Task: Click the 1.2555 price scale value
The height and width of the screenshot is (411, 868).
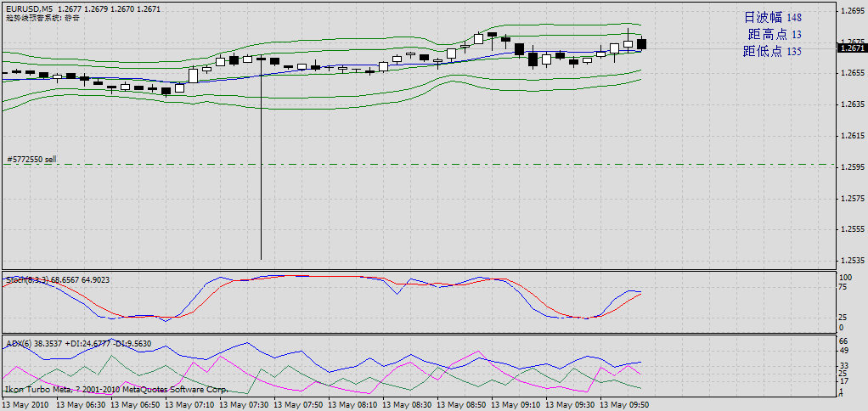Action: (x=853, y=229)
